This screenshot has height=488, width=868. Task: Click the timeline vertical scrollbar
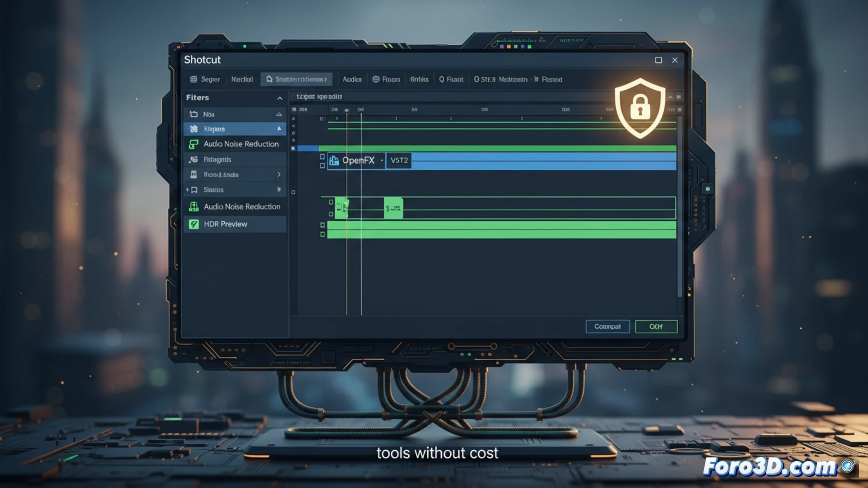pos(679,206)
